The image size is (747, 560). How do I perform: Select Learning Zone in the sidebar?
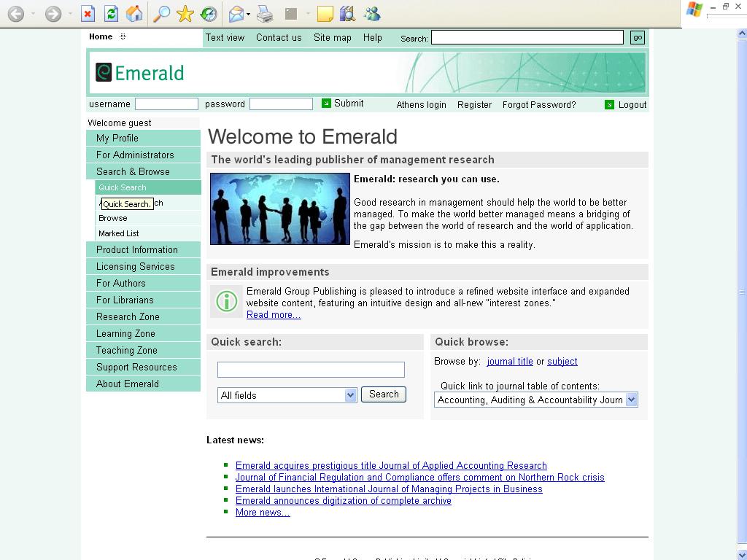pos(144,333)
